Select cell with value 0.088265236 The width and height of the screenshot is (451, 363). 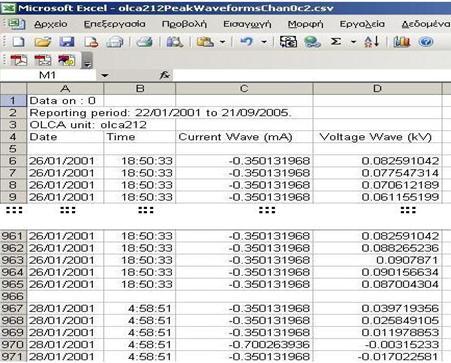pos(377,248)
